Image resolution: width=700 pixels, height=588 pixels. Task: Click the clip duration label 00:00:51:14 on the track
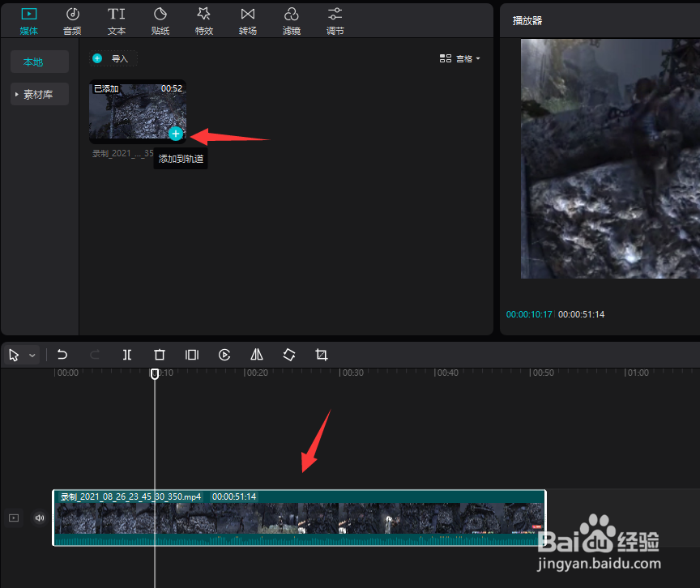point(234,496)
